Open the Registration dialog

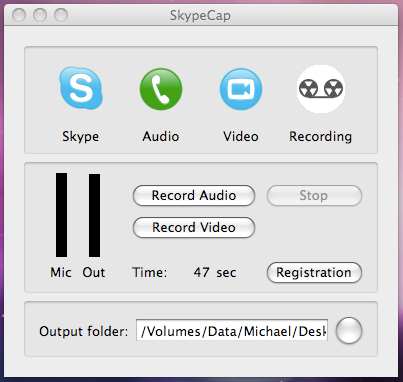[x=314, y=273]
